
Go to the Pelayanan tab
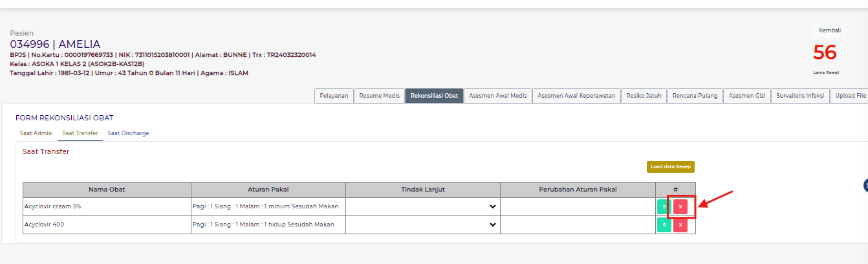334,96
